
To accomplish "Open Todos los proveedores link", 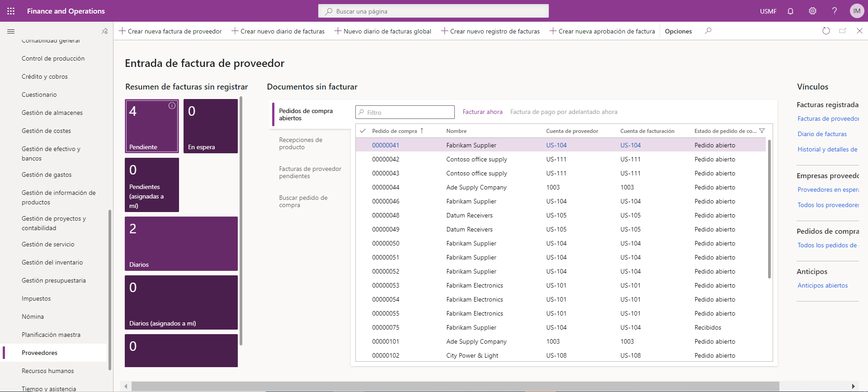I will click(828, 205).
